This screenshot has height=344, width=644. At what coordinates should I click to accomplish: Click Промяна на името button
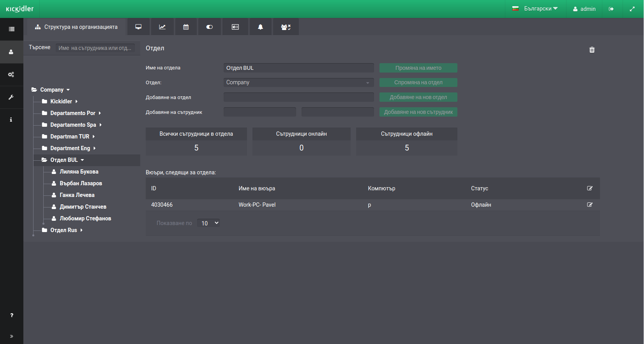point(418,68)
